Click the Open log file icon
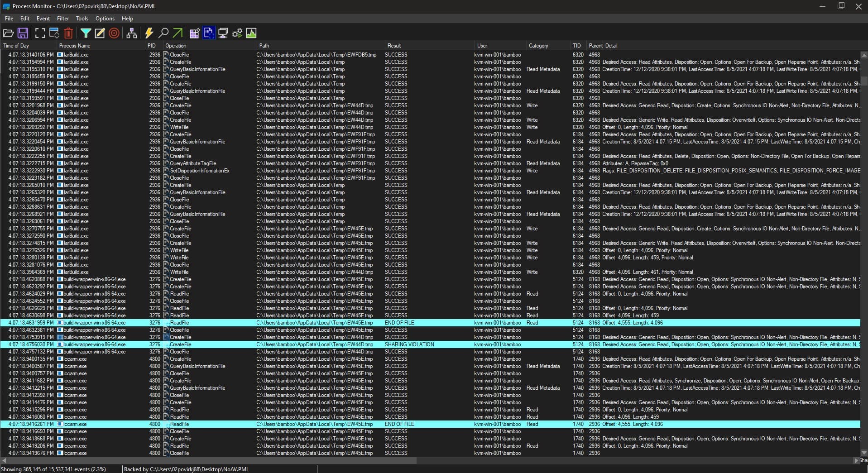Image resolution: width=868 pixels, height=473 pixels. click(8, 33)
